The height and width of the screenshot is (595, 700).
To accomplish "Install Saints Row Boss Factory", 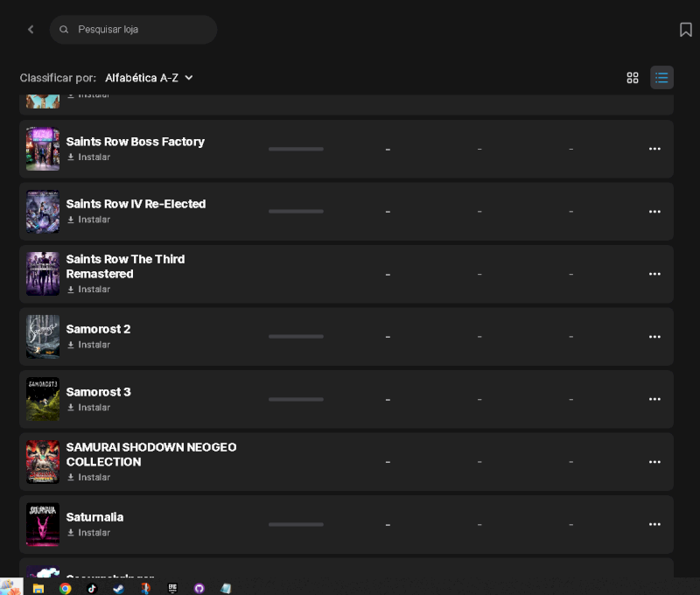I will tap(89, 157).
